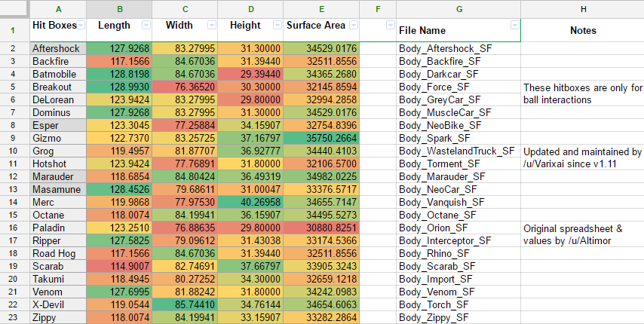Click the Venom name cell

(x=58, y=292)
